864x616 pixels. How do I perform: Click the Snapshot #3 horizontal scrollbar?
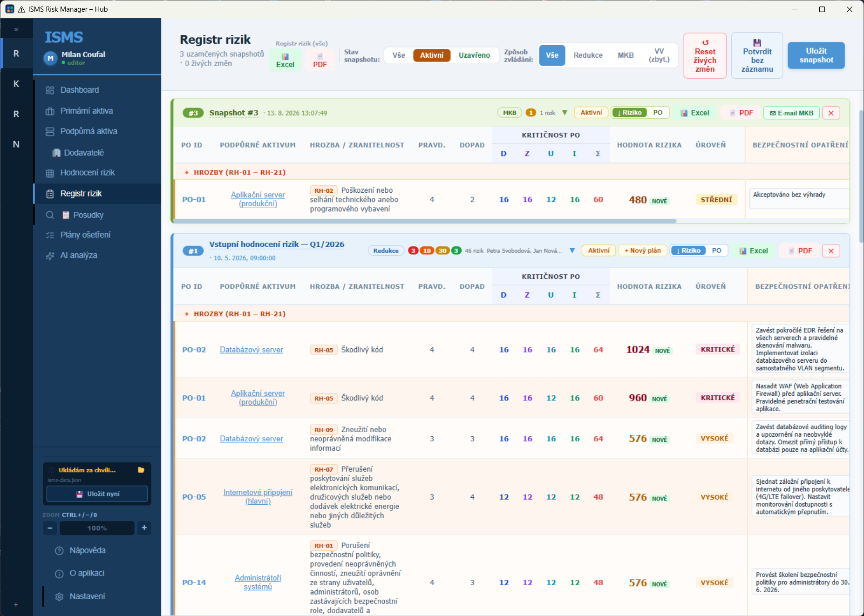tap(425, 221)
